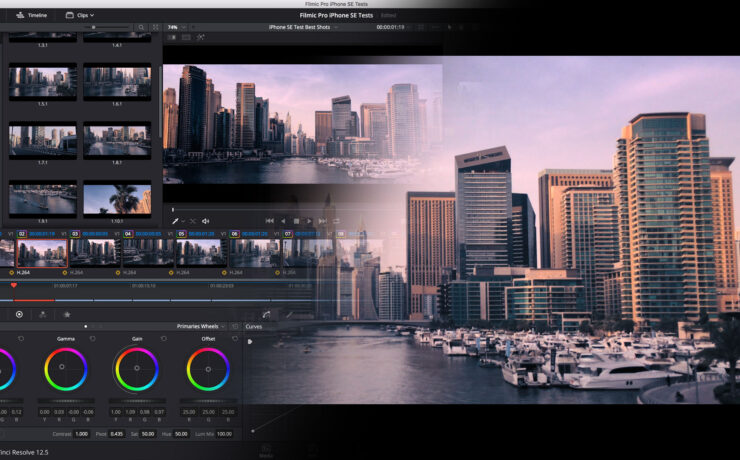The width and height of the screenshot is (740, 460).
Task: Select clip 03 thumbnail in timeline
Action: tap(95, 253)
